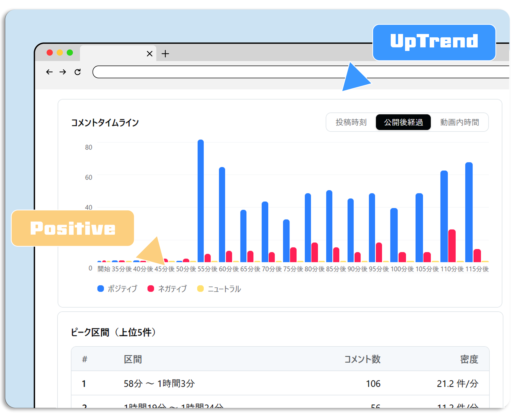Click the 密度 column header

pyautogui.click(x=469, y=359)
